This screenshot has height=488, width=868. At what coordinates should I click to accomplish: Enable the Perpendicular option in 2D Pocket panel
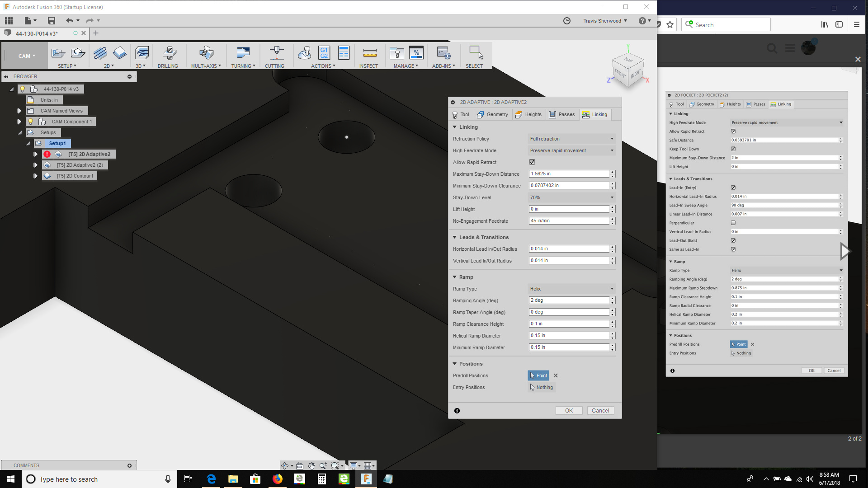(x=733, y=223)
